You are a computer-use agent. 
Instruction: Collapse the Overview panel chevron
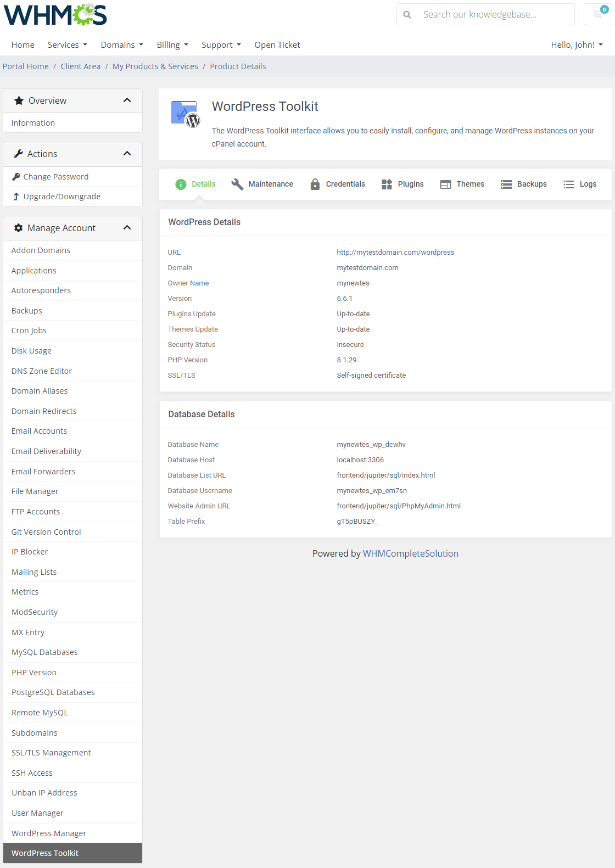pos(127,100)
